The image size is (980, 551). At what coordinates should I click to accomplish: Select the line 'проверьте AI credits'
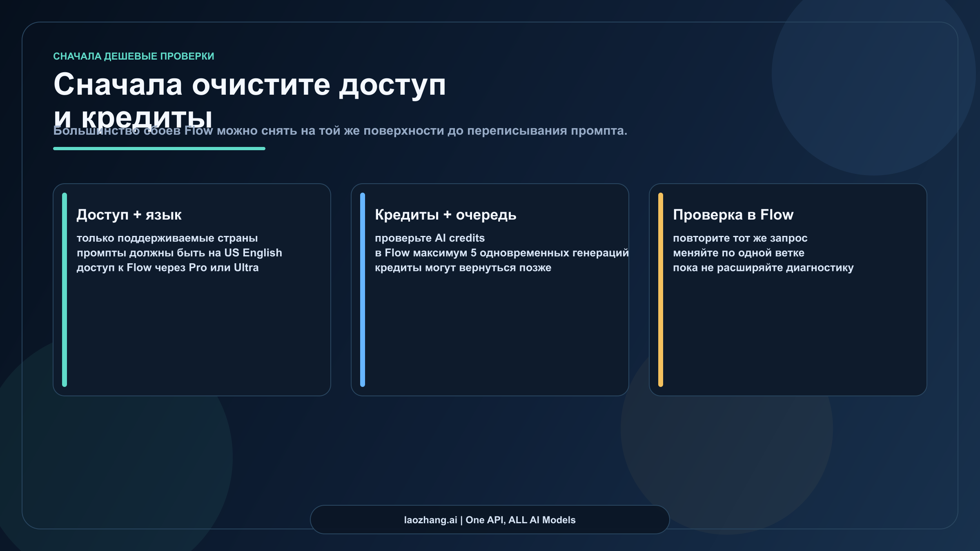429,238
